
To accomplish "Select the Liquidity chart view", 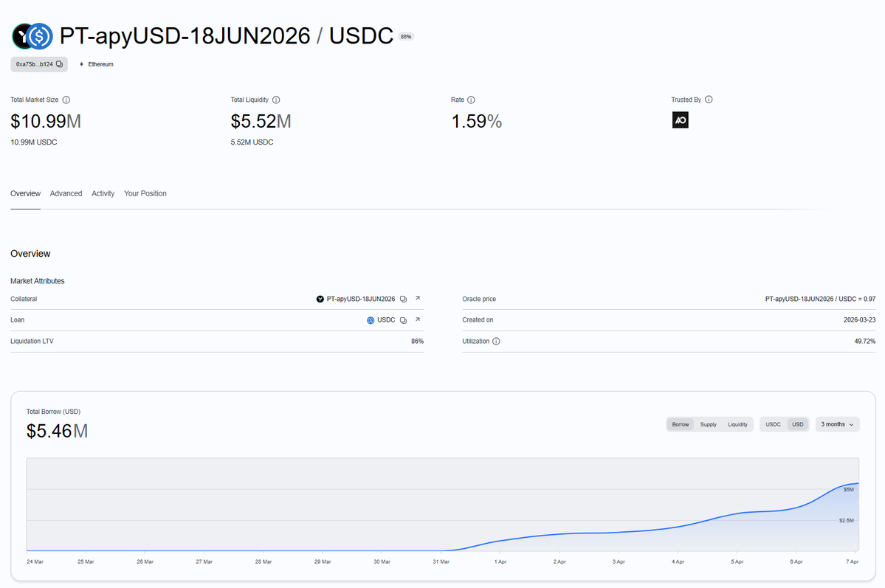I will [x=737, y=424].
